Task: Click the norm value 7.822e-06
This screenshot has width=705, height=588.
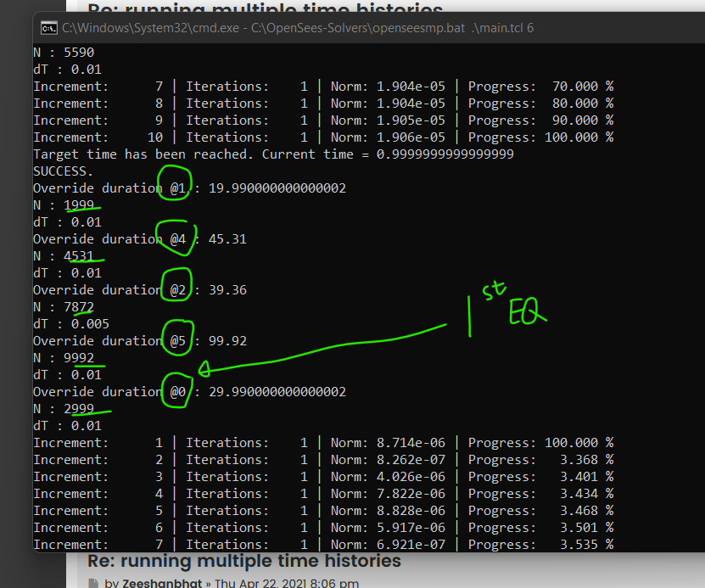Action: 411,494
